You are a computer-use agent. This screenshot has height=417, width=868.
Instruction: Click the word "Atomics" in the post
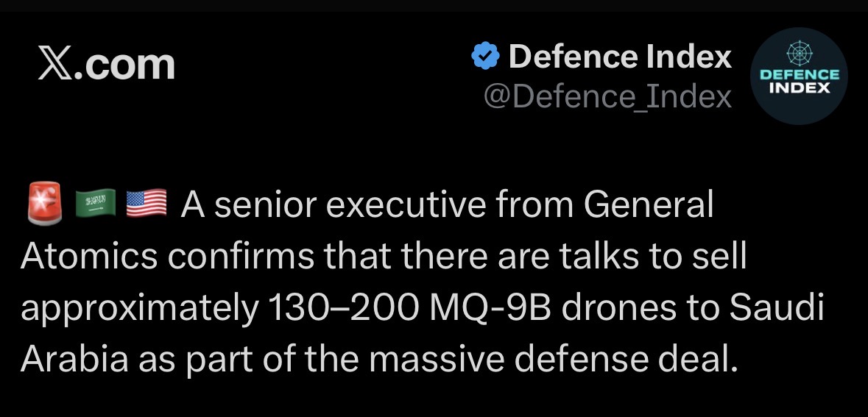click(x=89, y=257)
